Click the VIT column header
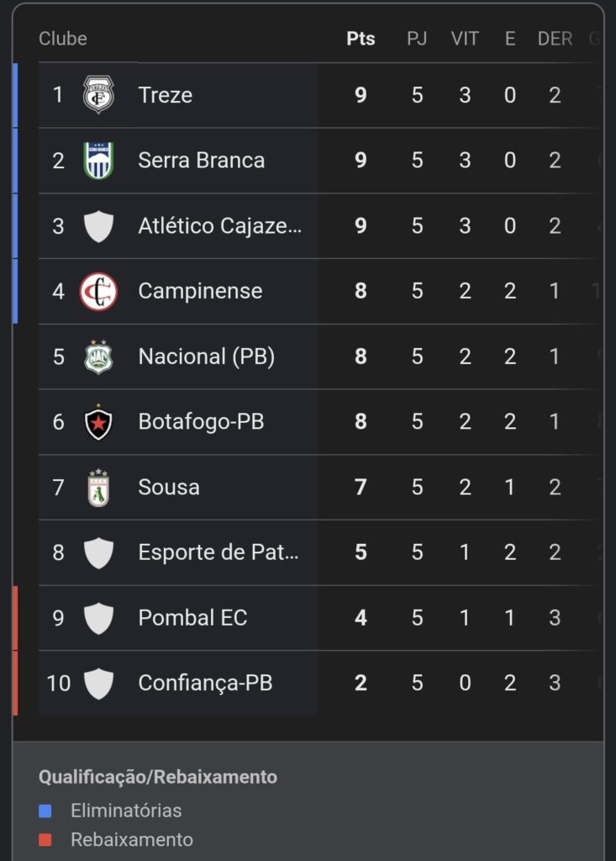616x861 pixels. click(x=465, y=39)
